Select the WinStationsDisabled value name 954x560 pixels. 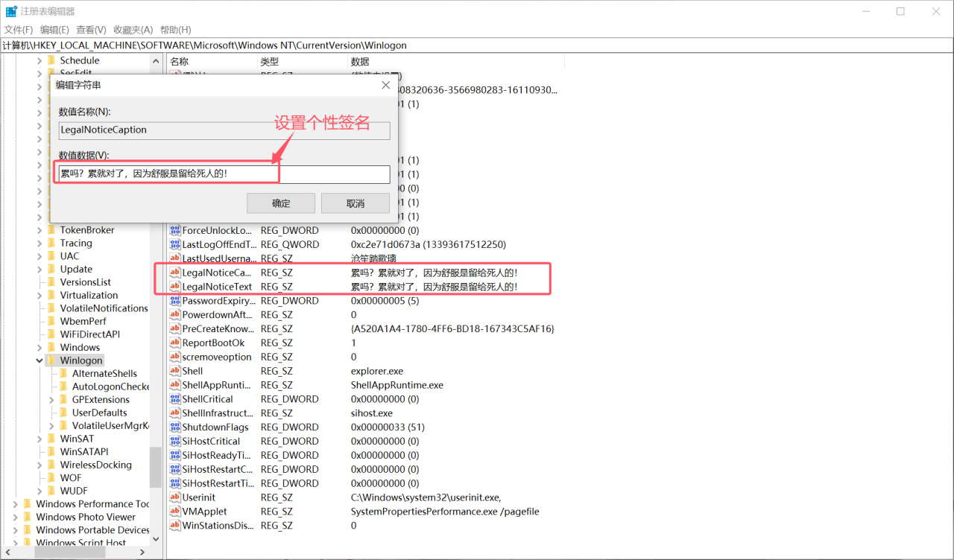pyautogui.click(x=218, y=526)
